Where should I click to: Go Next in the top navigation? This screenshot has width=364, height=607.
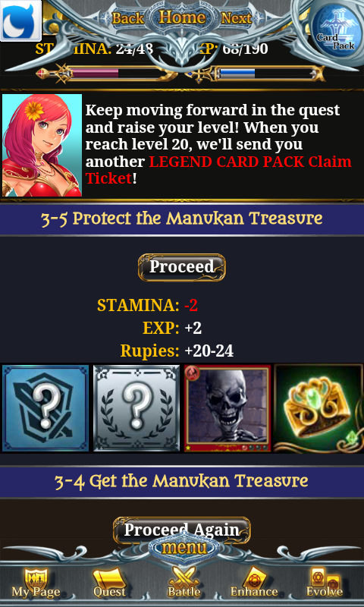click(x=236, y=18)
